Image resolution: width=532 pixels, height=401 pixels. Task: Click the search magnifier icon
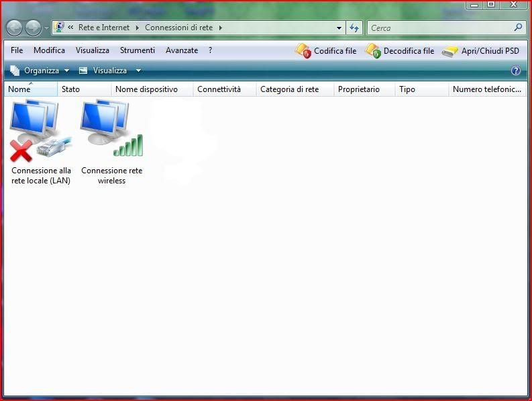point(518,27)
